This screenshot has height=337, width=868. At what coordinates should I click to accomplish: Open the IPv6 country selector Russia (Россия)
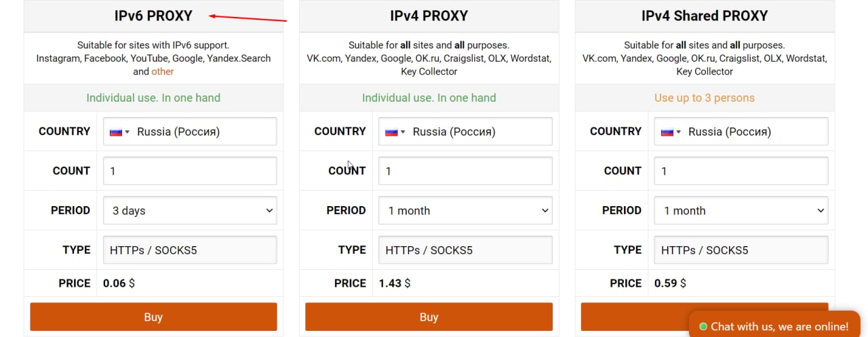[190, 132]
